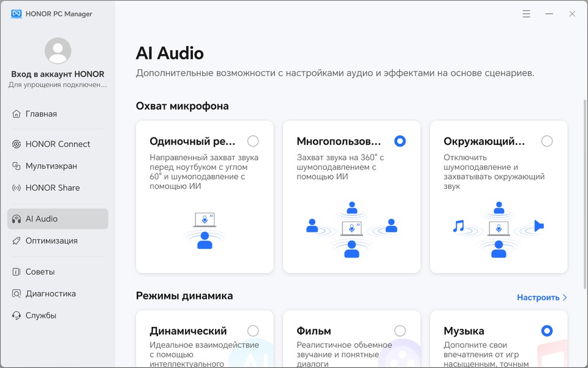The image size is (588, 368).
Task: Click Для упрощения подключения subtitle text
Action: point(58,85)
